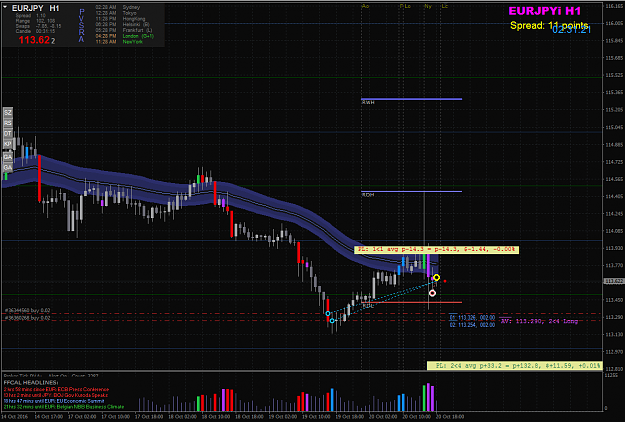Click the Swaps value line
The height and width of the screenshot is (422, 625).
point(39,26)
